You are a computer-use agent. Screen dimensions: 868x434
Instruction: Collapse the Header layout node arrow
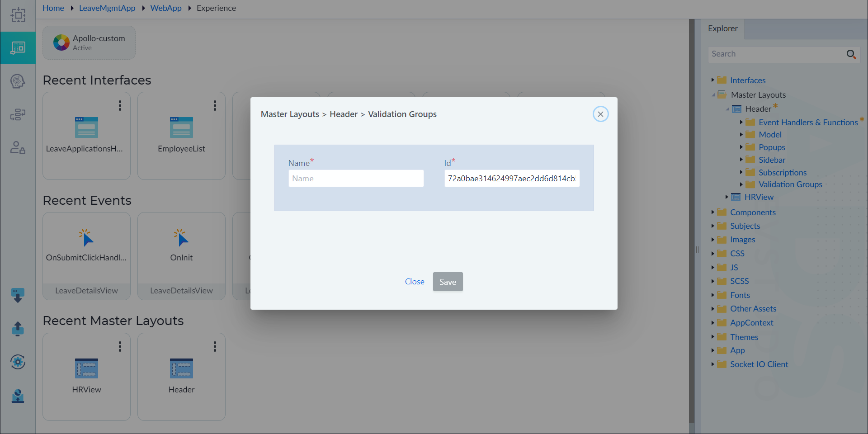click(727, 109)
